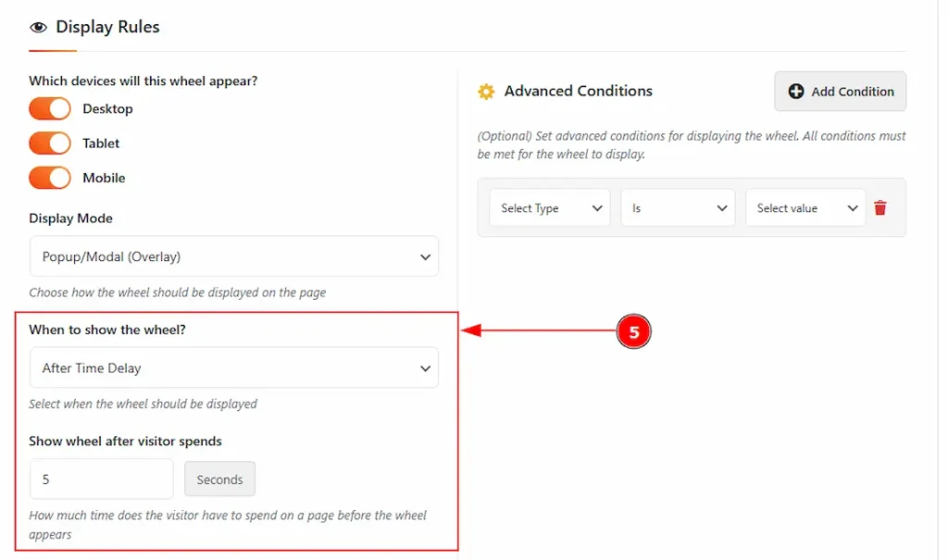
Task: Click the eye icon beside Display Rules
Action: (x=38, y=28)
